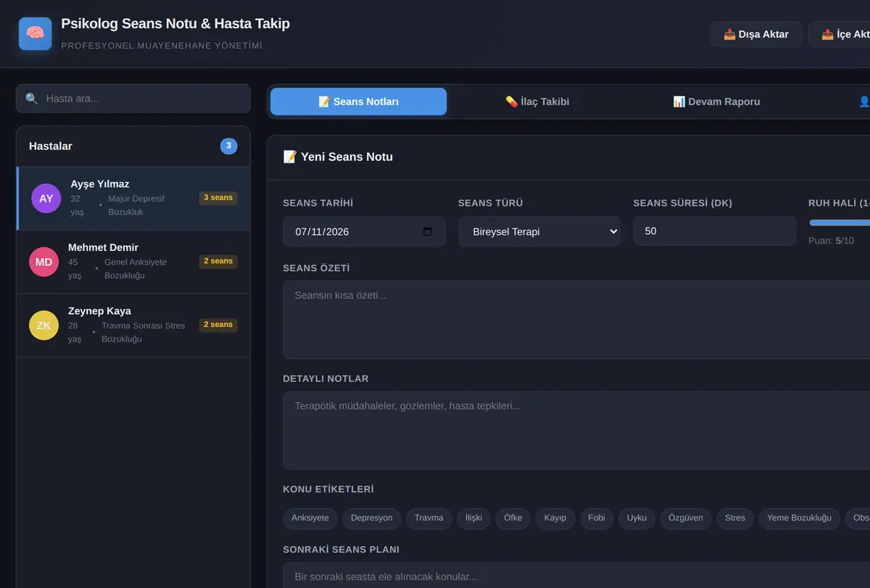Focus the Hasta ara search field
Viewport: 870px width, 588px height.
coord(133,99)
